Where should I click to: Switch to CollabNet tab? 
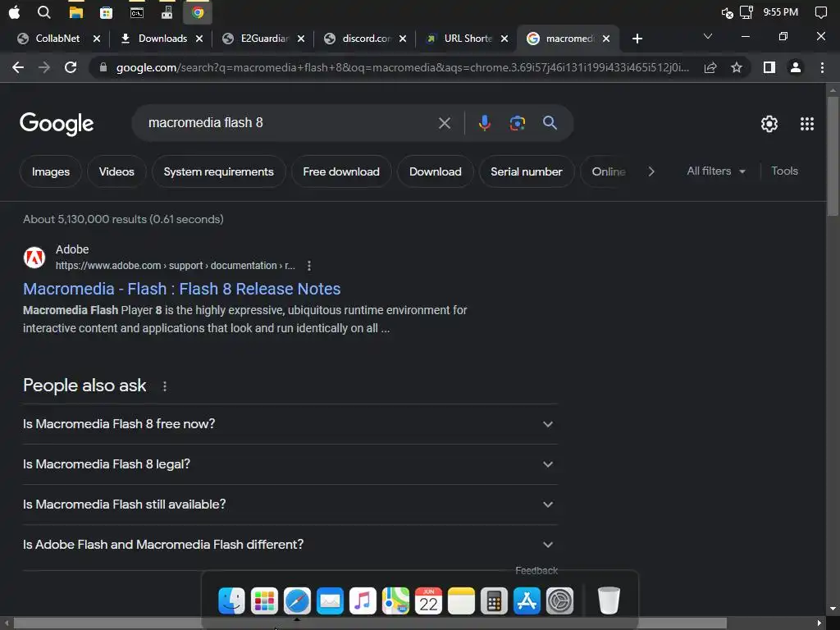pyautogui.click(x=57, y=39)
